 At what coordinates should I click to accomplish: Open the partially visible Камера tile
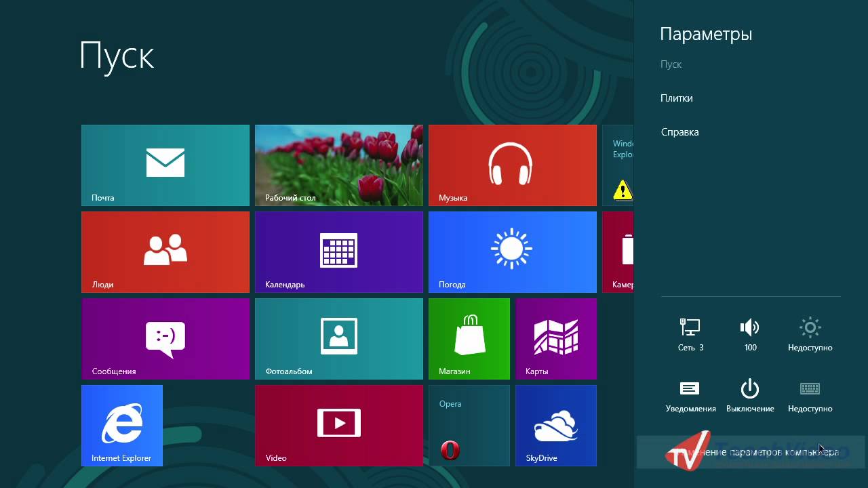(618, 252)
